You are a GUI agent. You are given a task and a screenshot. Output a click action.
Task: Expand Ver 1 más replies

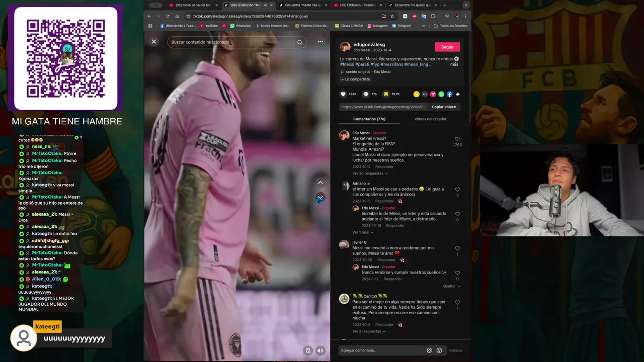363,232
